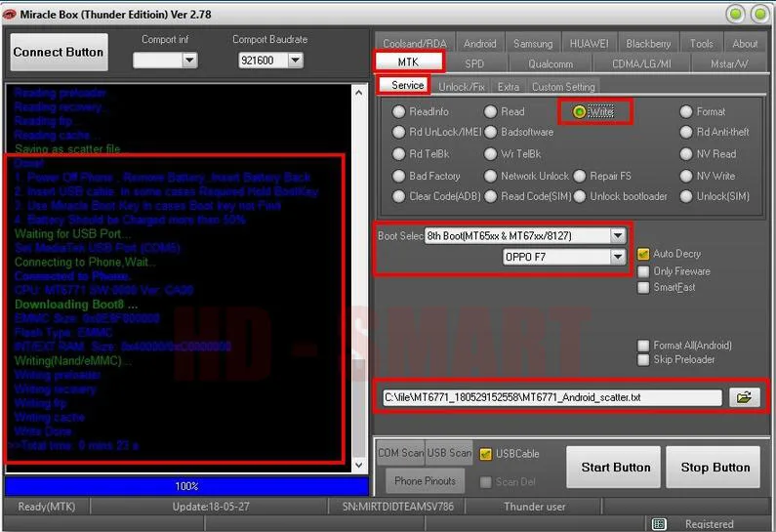This screenshot has width=776, height=532.
Task: Click the Connect Button
Action: [x=59, y=52]
